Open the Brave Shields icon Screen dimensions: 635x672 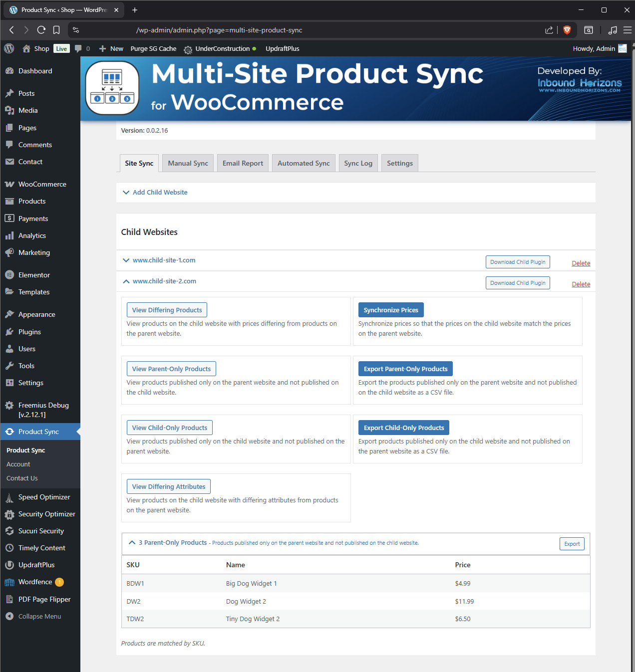click(567, 30)
